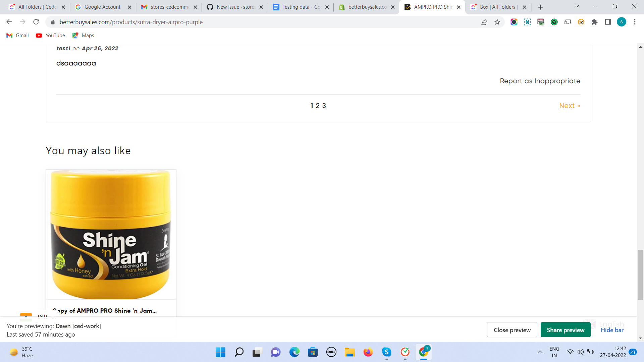The image size is (644, 362).
Task: Click the browser reload page icon
Action: click(x=36, y=22)
